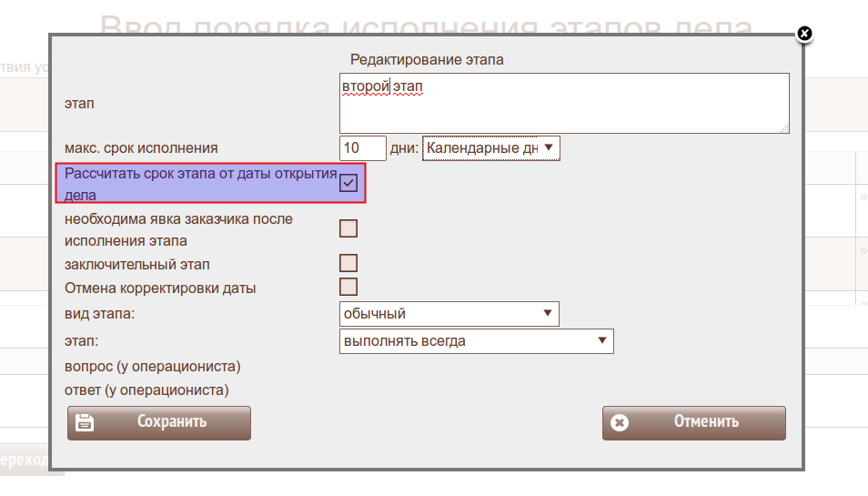Screen dimensions: 868x496
Task: Click the "заключительный этап" label text
Action: tap(137, 265)
